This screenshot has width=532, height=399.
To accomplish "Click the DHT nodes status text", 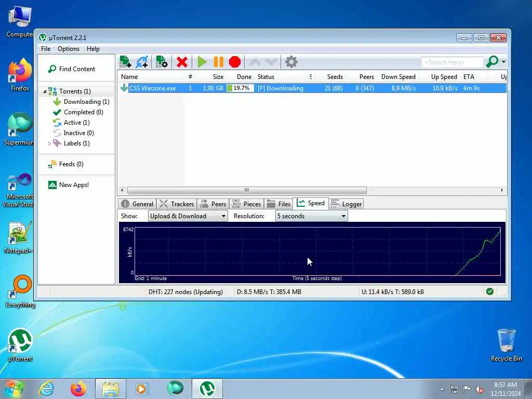I will tap(185, 292).
